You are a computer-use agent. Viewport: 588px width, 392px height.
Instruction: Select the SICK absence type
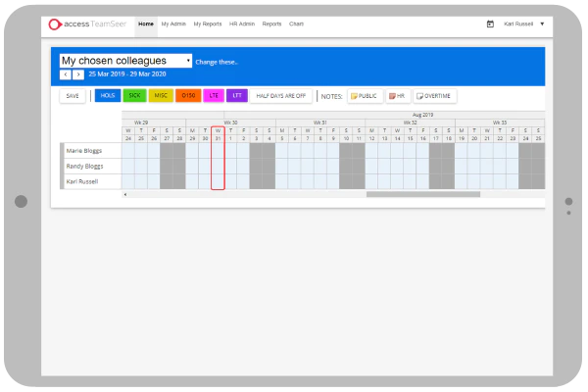pyautogui.click(x=134, y=96)
